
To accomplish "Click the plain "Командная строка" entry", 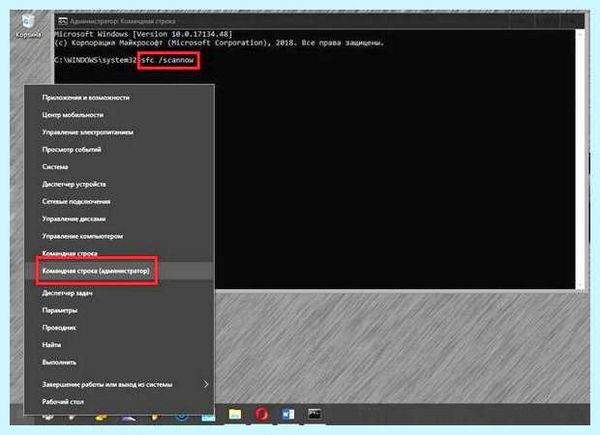I will click(x=119, y=253).
